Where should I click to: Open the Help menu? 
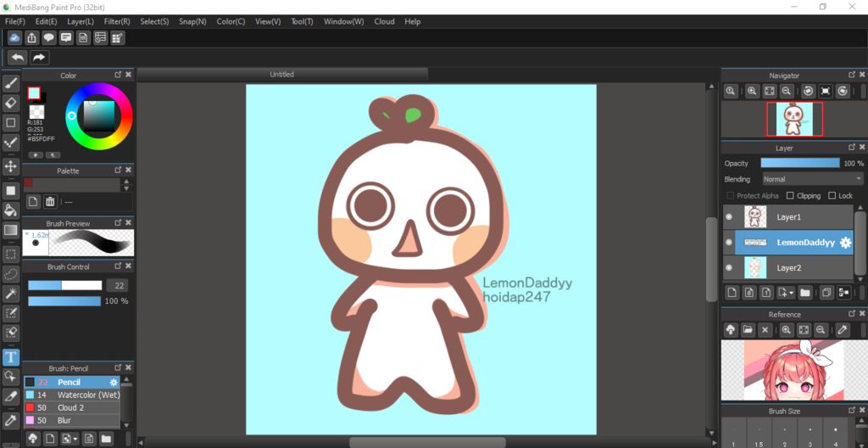coord(413,21)
